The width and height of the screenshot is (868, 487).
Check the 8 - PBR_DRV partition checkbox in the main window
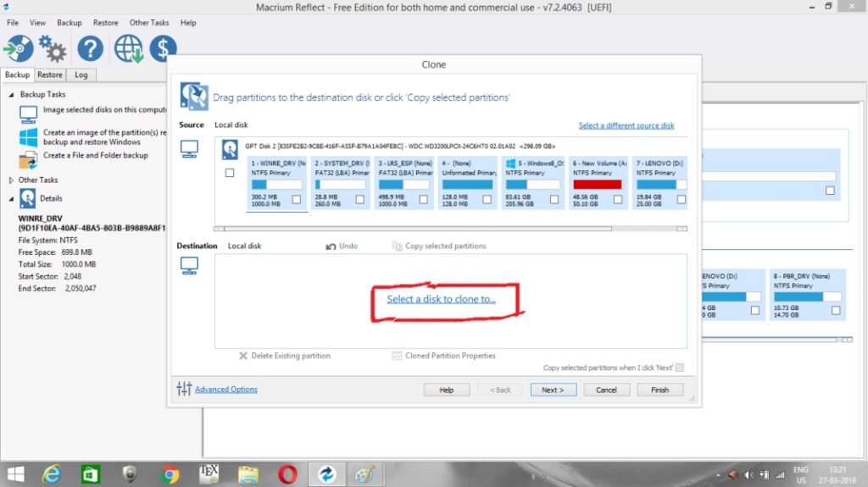point(836,311)
